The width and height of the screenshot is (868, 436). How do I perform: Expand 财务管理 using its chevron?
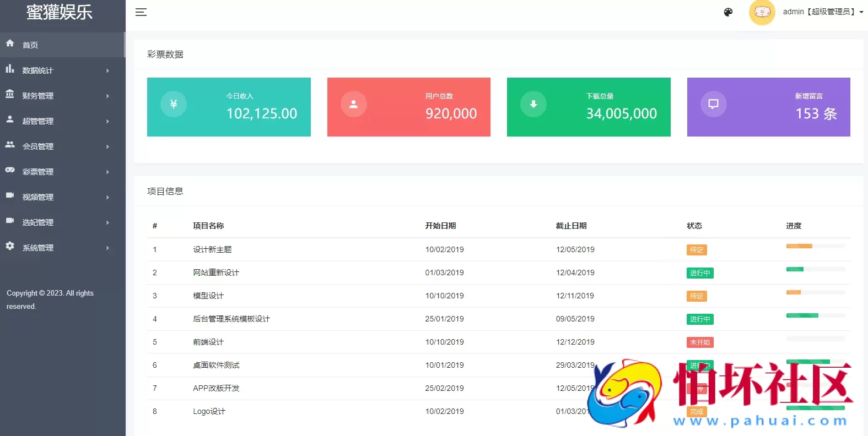click(x=107, y=96)
